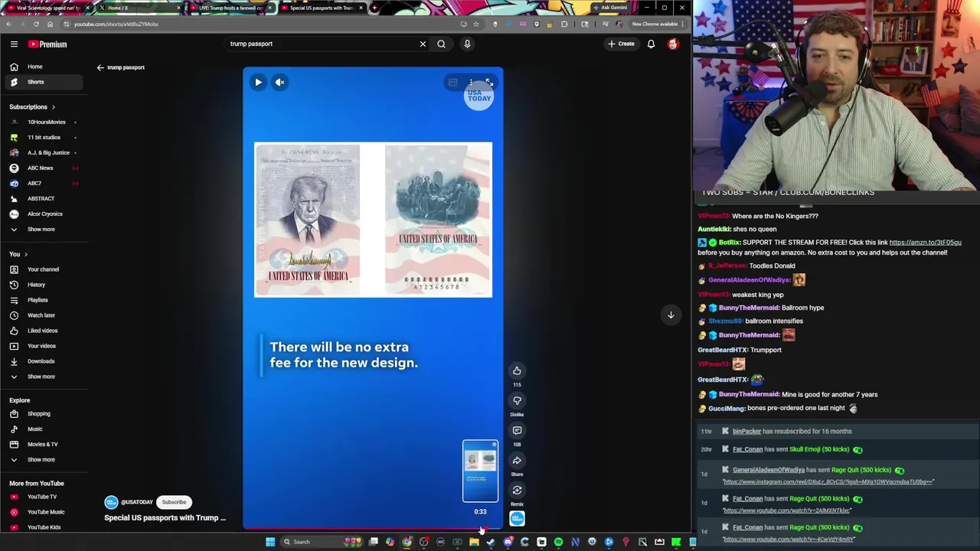Expand the You section chevron
980x551 pixels.
tap(25, 254)
